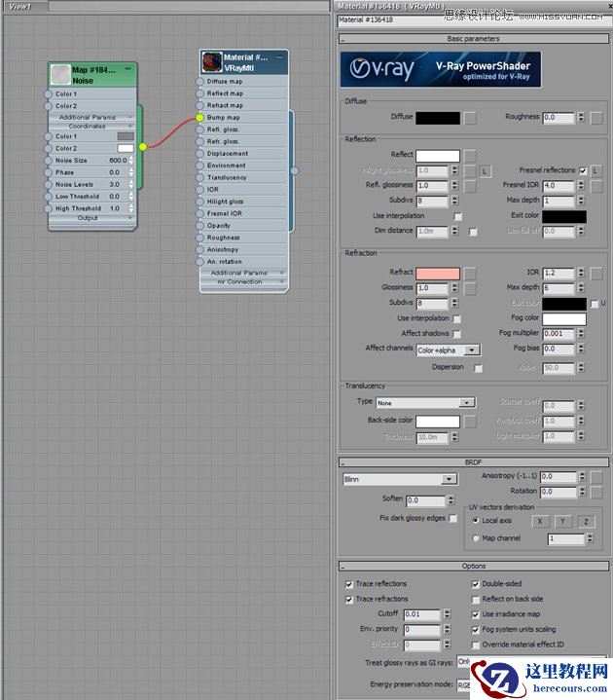Click the Fresnel IOR input socket on node

[199, 214]
